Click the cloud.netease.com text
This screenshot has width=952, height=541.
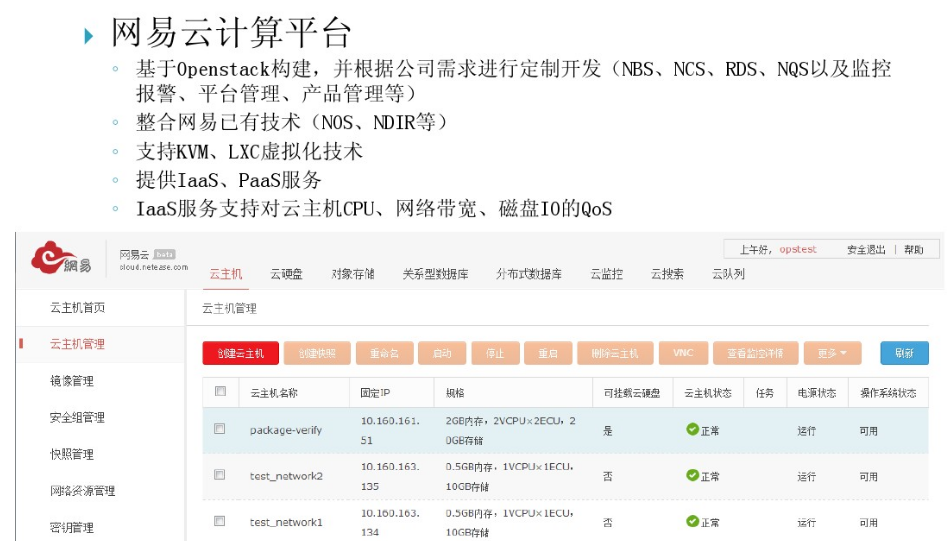pos(154,267)
